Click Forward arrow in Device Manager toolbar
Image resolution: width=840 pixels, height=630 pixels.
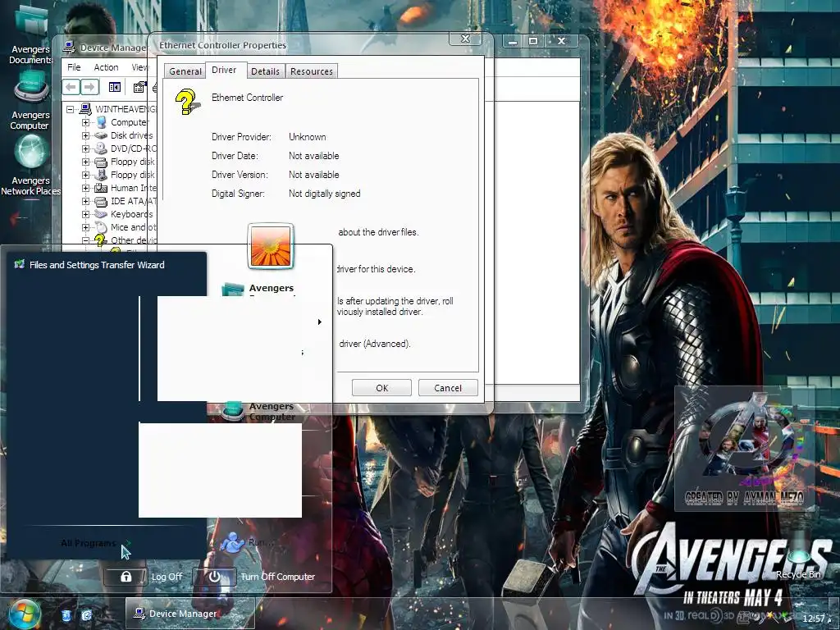point(89,87)
